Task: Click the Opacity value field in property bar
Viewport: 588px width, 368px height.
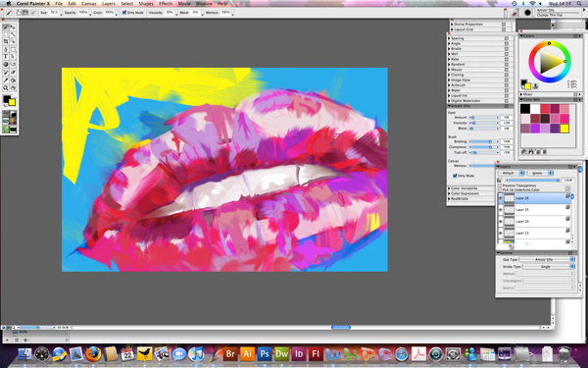Action: tap(83, 13)
